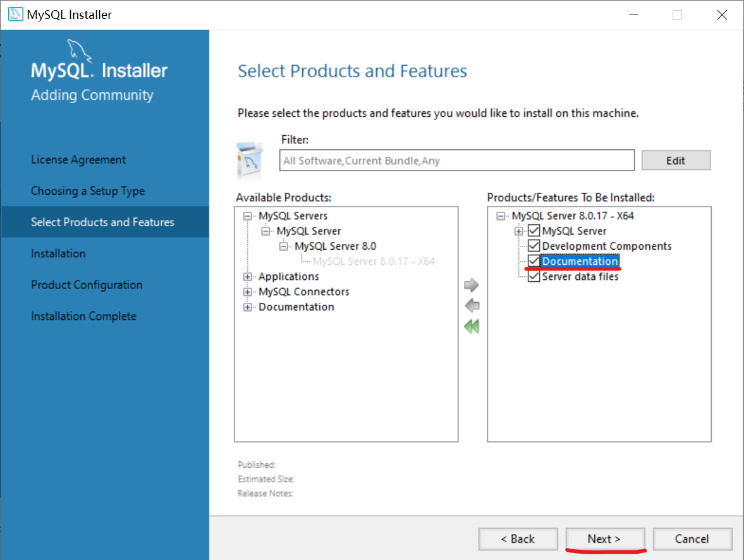Click the Back button
The width and height of the screenshot is (744, 560).
tap(518, 539)
